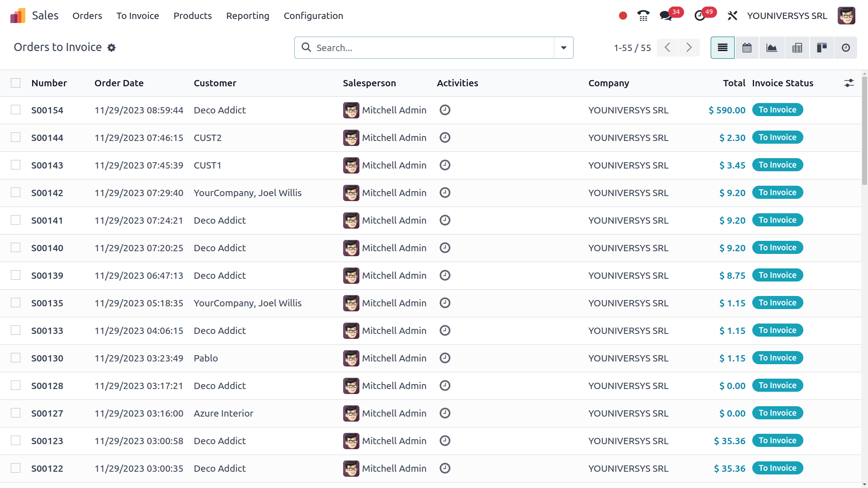Click activity clock for order S00154
This screenshot has height=488, width=868.
(x=445, y=110)
